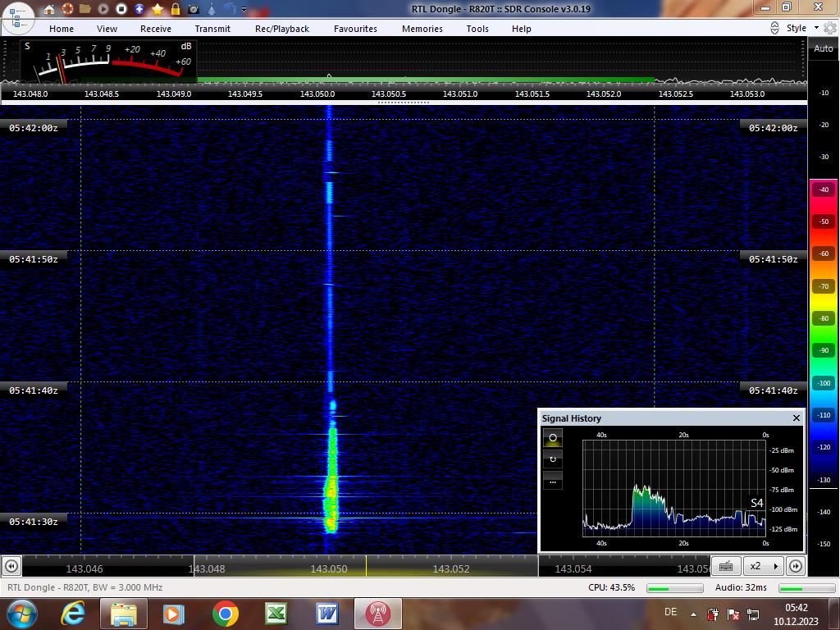Show hidden system tray icons arrow
The height and width of the screenshot is (630, 840).
pyautogui.click(x=693, y=614)
